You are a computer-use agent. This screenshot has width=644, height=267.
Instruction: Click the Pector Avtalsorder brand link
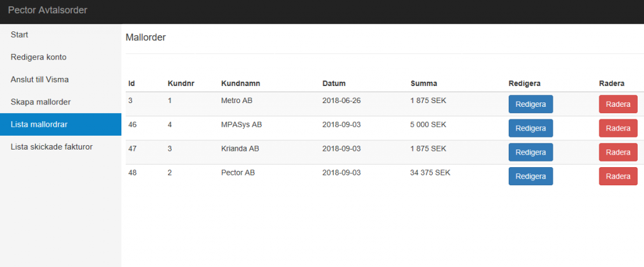coord(48,10)
